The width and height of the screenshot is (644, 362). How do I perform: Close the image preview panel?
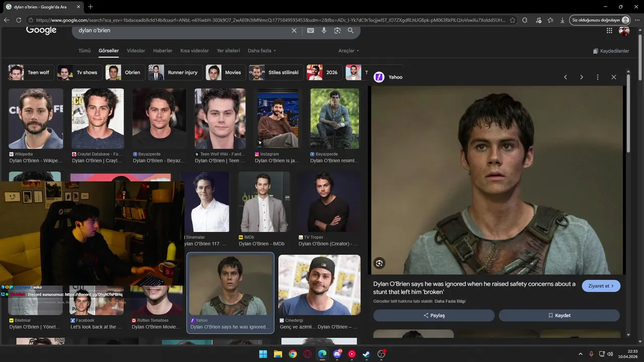pyautogui.click(x=614, y=77)
